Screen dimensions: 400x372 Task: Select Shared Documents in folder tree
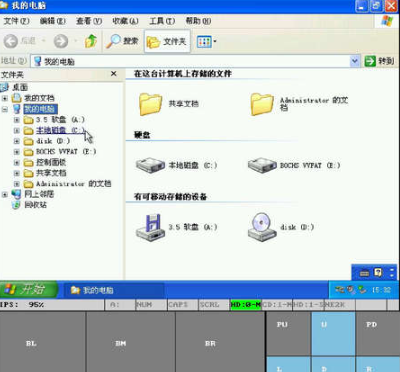[51, 173]
